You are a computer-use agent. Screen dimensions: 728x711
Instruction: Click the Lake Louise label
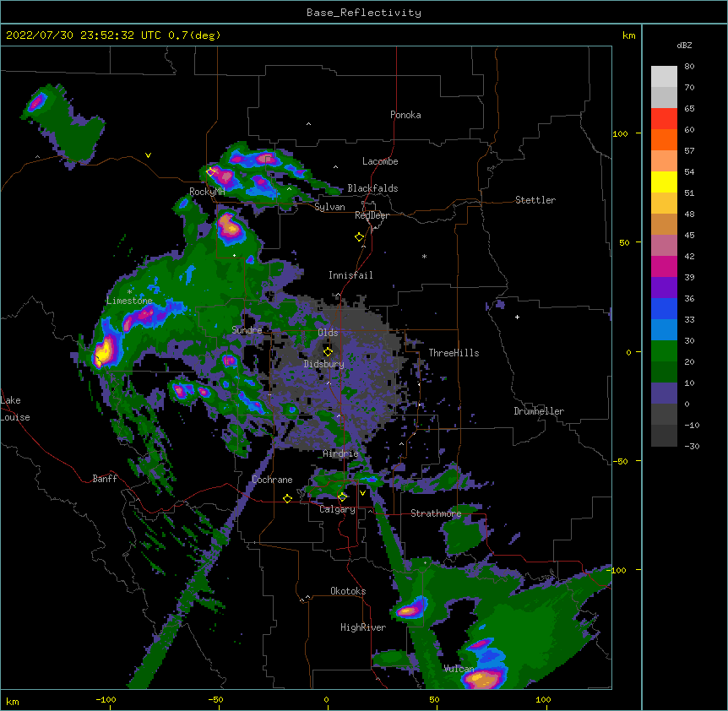tap(15, 409)
